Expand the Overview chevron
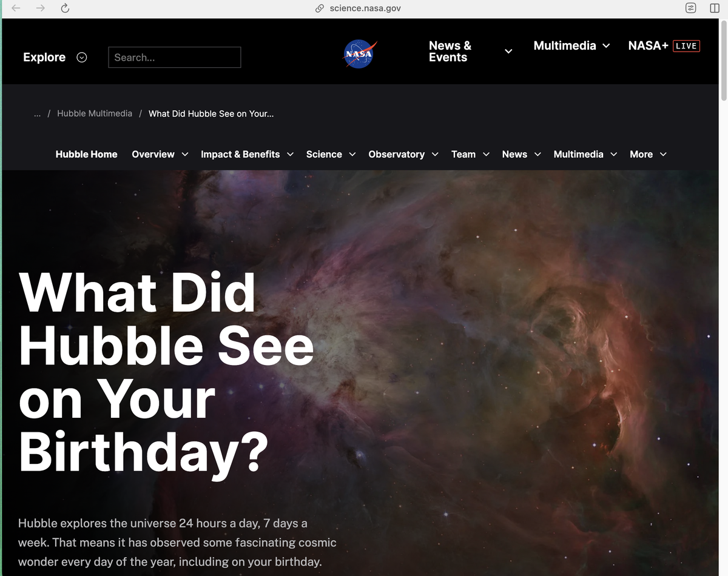This screenshot has width=728, height=576. (x=185, y=155)
